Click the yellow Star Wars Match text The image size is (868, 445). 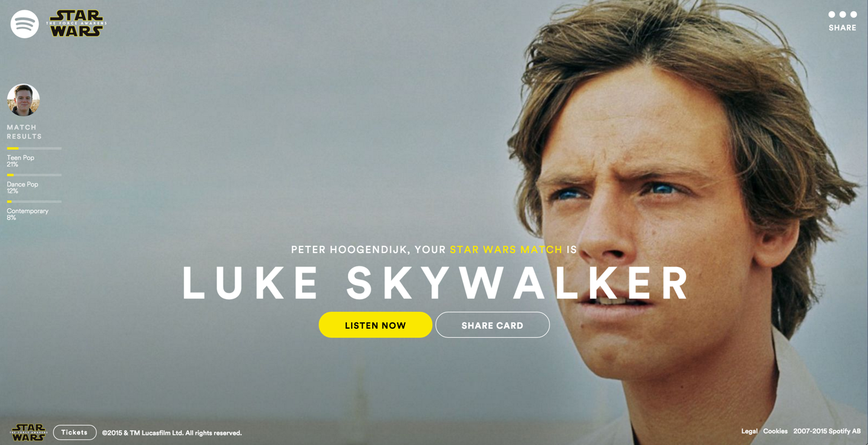pos(506,249)
